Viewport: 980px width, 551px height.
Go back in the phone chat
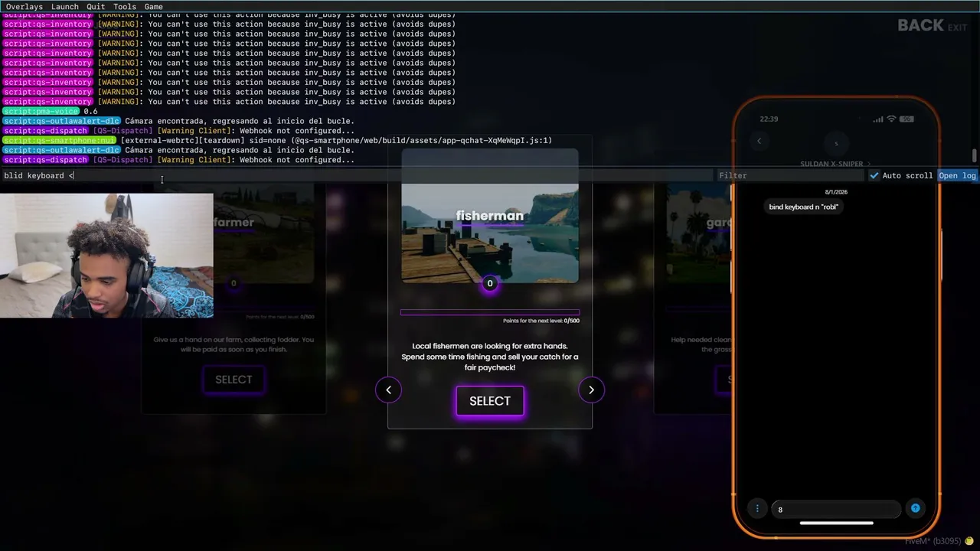pyautogui.click(x=759, y=141)
